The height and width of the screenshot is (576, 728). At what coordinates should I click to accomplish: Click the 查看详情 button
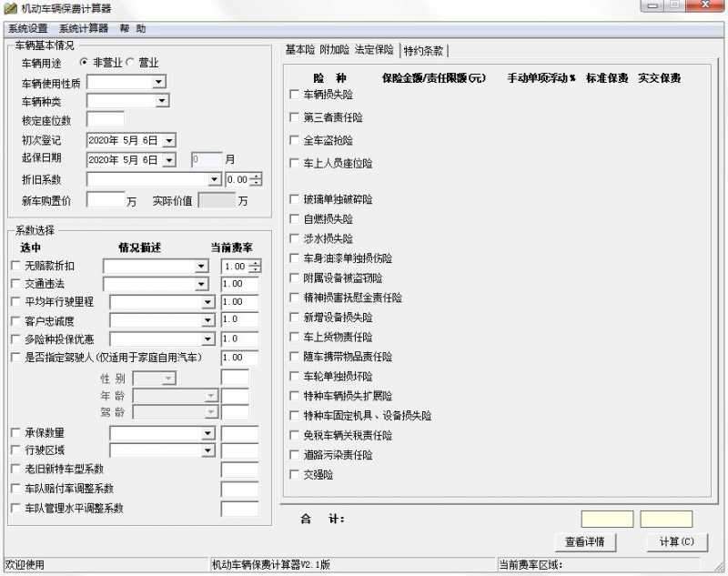coord(587,541)
